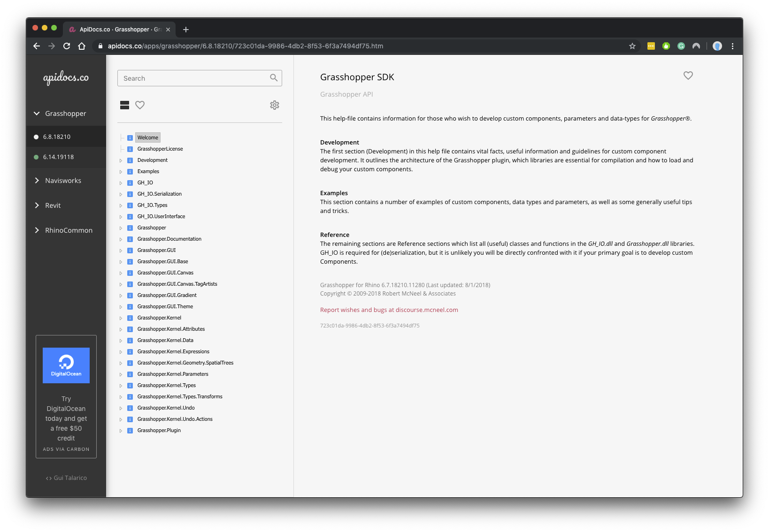Click the report wishes and bugs link
Viewport: 769px width, 532px height.
point(389,310)
